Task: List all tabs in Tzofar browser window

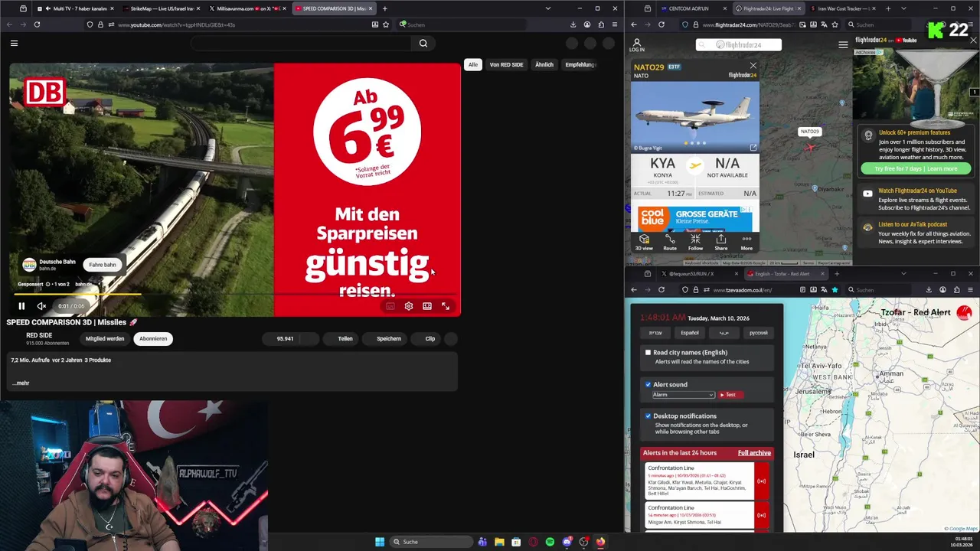Action: pyautogui.click(x=903, y=273)
